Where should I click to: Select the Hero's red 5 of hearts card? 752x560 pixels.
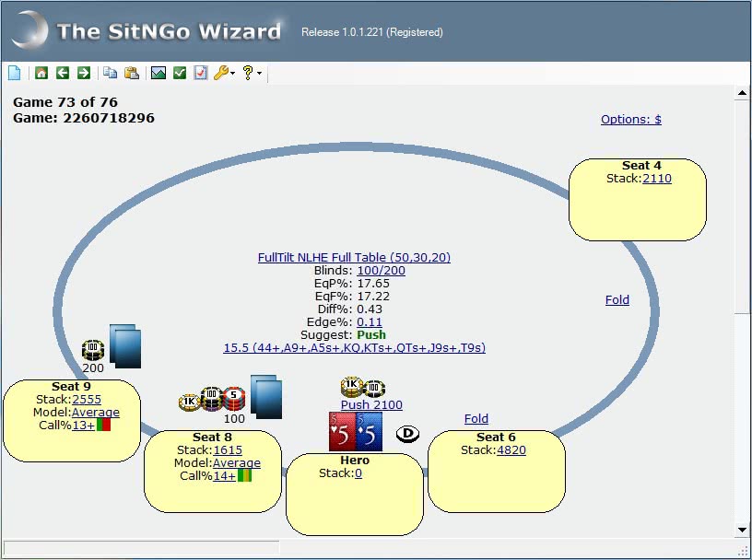coord(342,431)
